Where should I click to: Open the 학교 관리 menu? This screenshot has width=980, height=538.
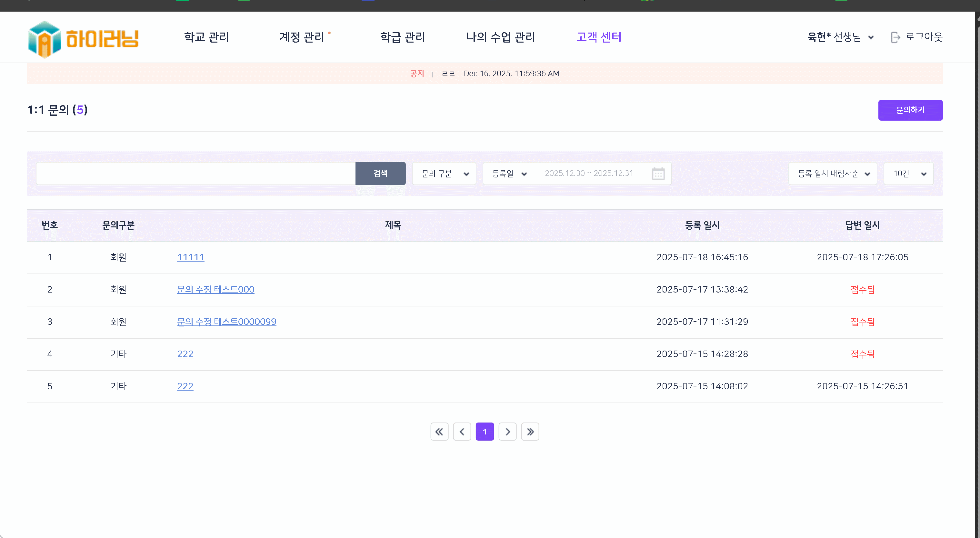206,37
